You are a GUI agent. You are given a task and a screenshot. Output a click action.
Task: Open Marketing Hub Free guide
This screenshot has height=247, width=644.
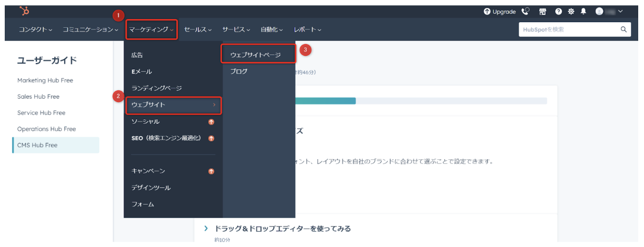point(45,80)
